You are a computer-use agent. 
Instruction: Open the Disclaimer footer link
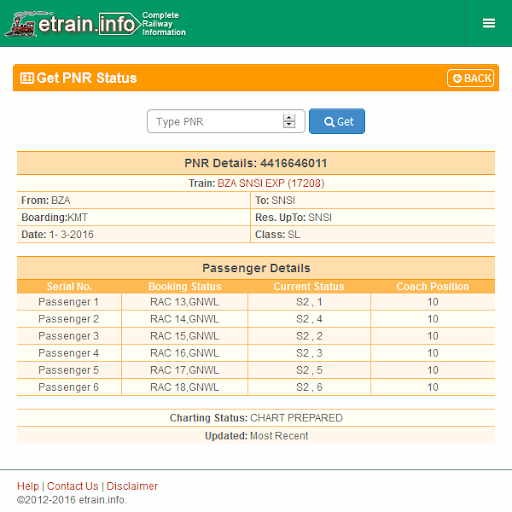pos(132,486)
